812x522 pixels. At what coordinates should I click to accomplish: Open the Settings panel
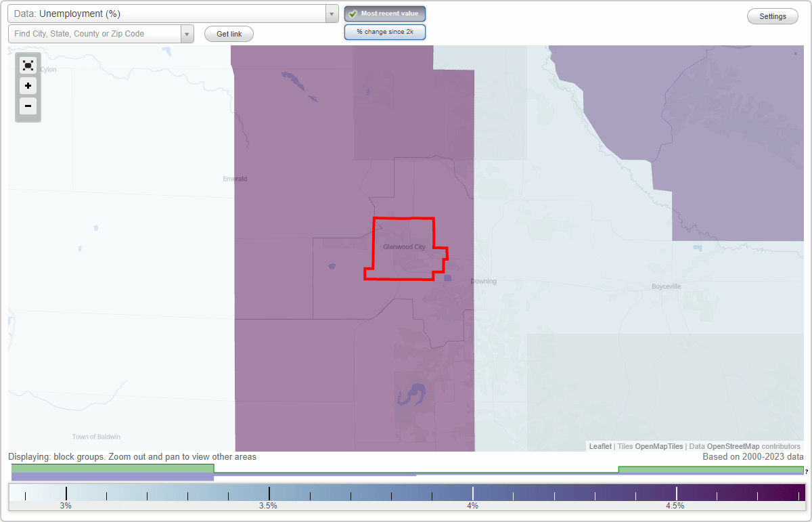pos(772,16)
